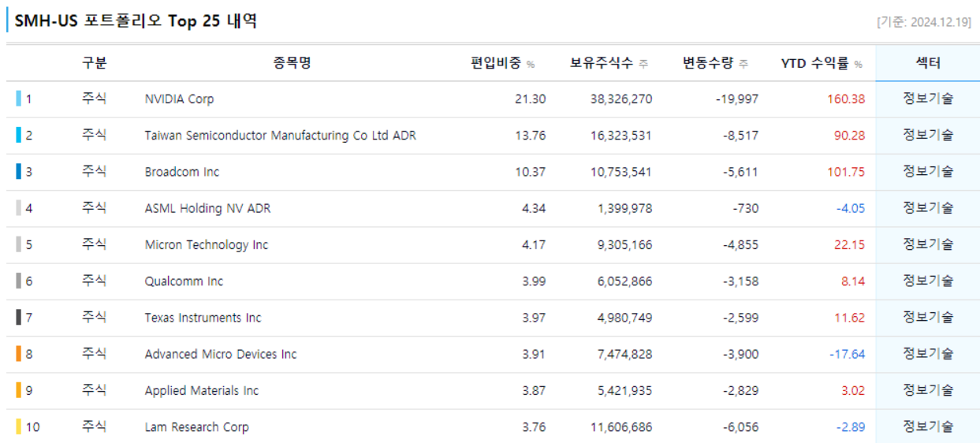Click Lam Research Corp stock name
Image resolution: width=980 pixels, height=443 pixels.
(x=196, y=427)
